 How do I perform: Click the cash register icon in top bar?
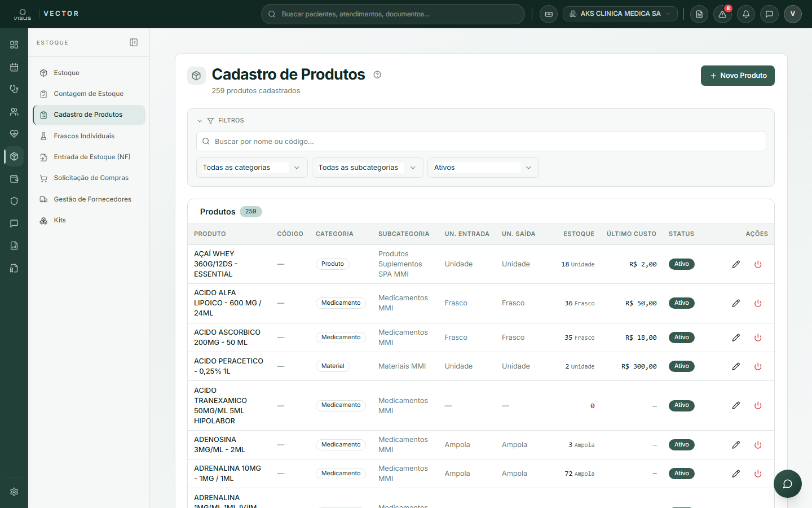click(549, 14)
